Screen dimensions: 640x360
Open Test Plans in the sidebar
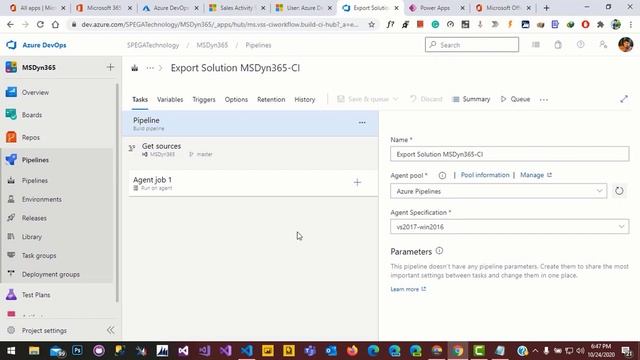(36, 295)
